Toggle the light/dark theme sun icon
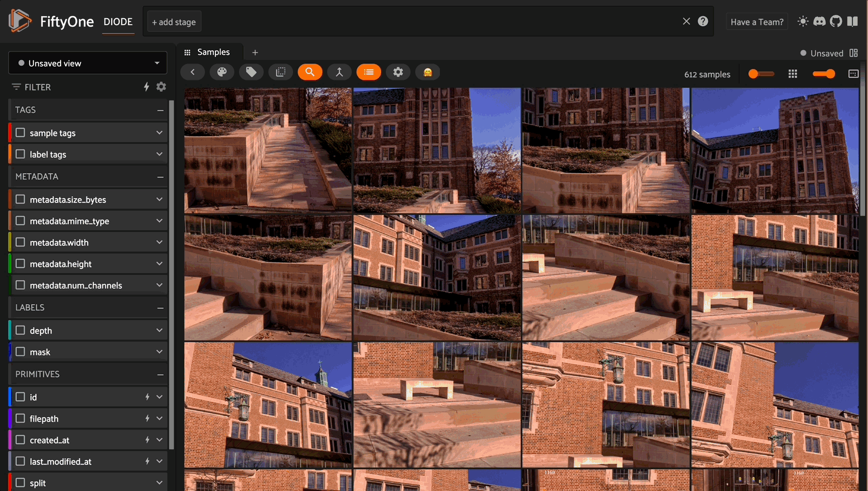Viewport: 868px width, 491px height. tap(803, 21)
